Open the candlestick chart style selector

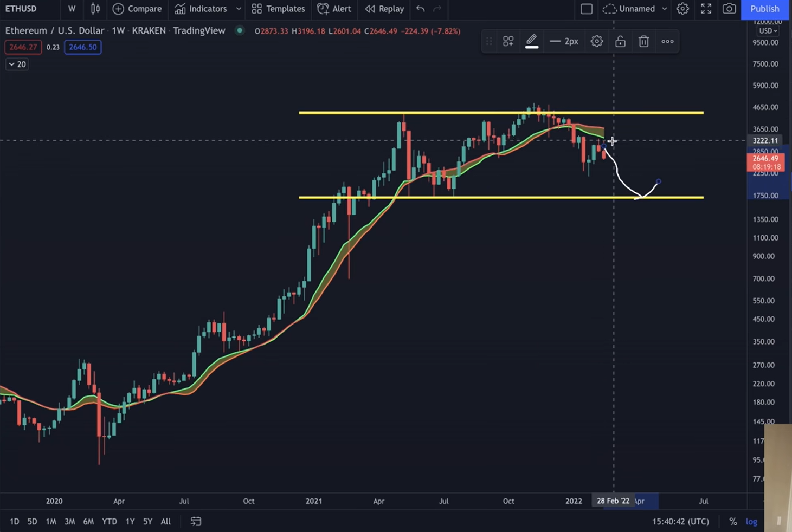pos(95,9)
